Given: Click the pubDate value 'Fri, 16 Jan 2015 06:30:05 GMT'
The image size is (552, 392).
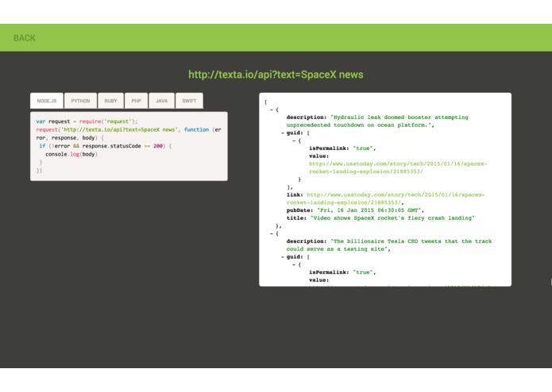Looking at the screenshot, I should click(369, 210).
